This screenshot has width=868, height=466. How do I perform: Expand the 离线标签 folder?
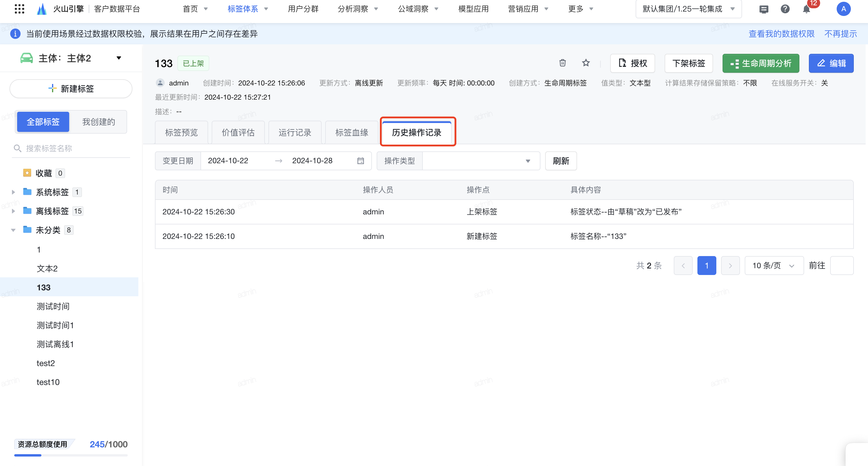click(13, 211)
